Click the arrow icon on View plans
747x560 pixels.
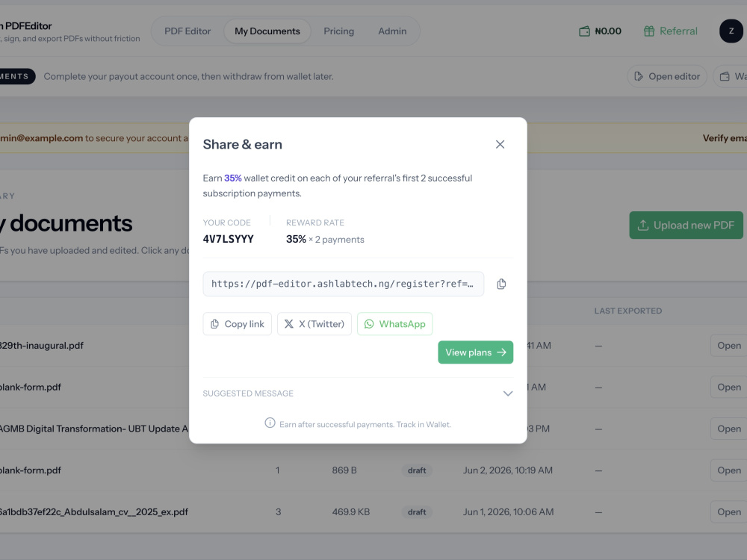click(x=502, y=352)
